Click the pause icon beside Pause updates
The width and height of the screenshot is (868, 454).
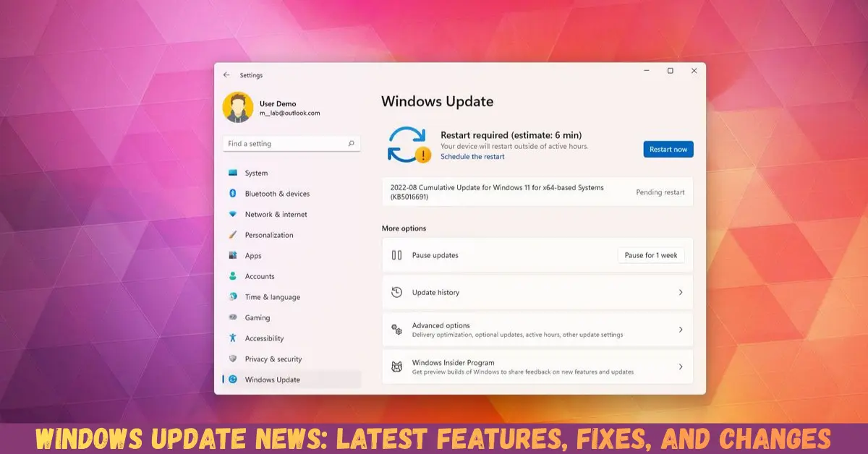[396, 255]
